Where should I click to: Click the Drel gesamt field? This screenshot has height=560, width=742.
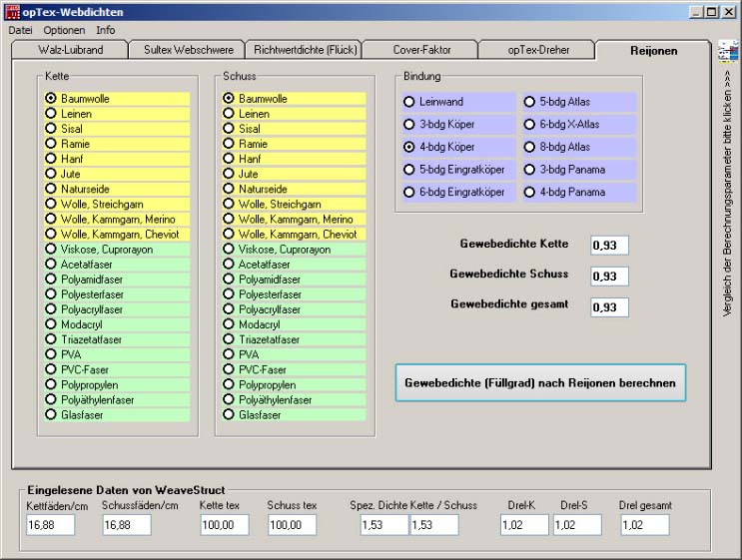click(x=645, y=525)
